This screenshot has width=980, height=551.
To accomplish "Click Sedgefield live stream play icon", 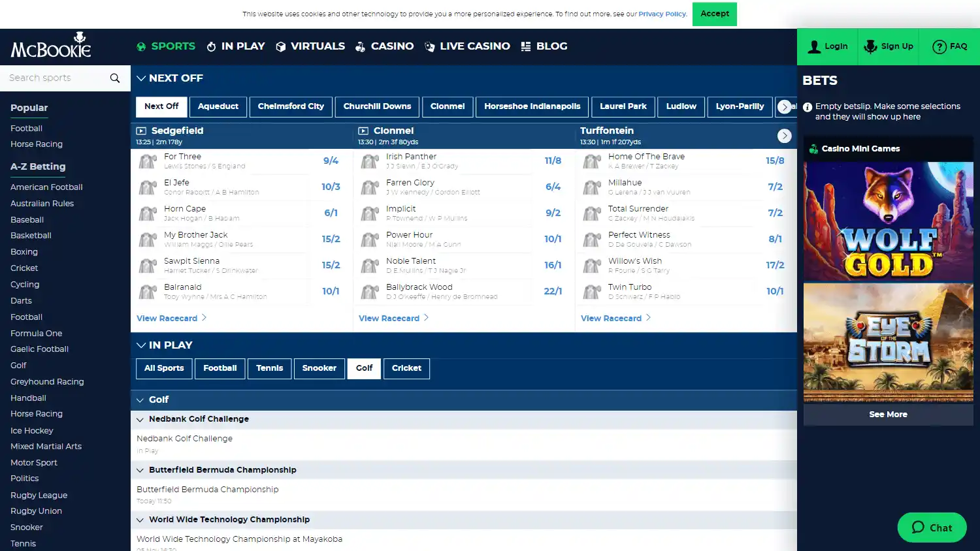I will pos(141,131).
